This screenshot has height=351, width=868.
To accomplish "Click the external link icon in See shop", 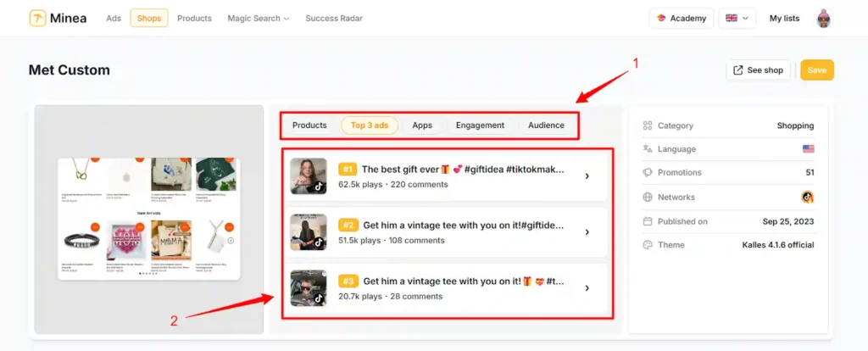I will click(x=738, y=70).
